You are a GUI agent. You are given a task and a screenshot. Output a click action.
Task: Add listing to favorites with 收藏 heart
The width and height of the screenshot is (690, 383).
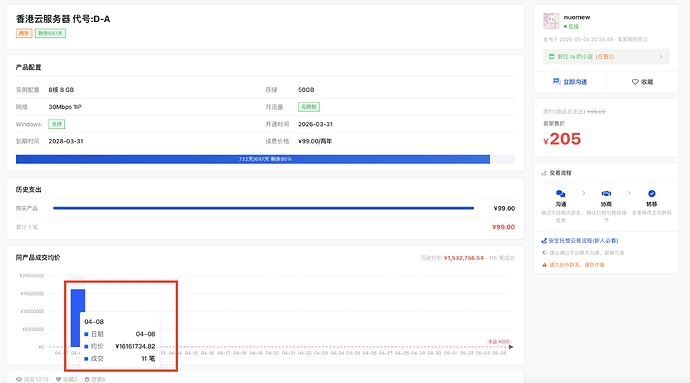point(642,82)
